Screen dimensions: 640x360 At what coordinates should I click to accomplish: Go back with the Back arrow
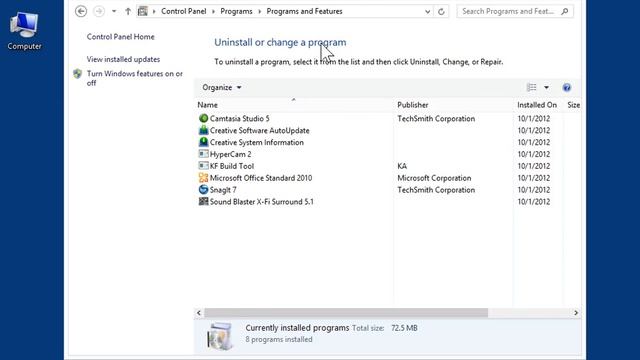[81, 11]
